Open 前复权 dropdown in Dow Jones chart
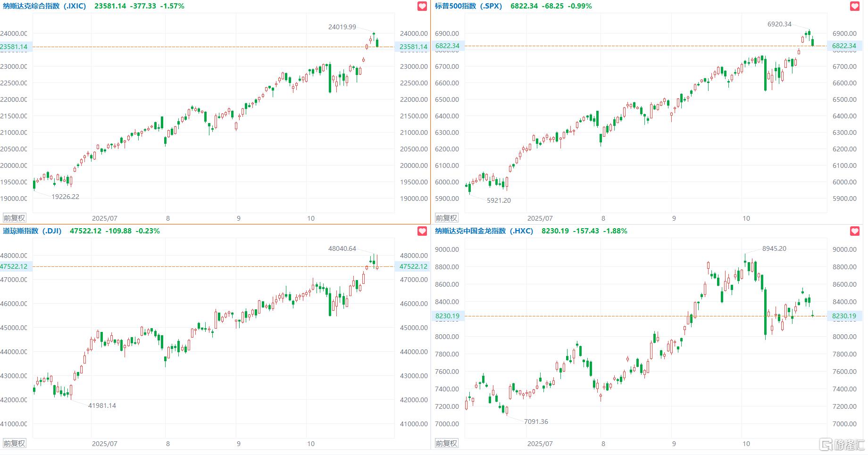Image resolution: width=868 pixels, height=455 pixels. pos(14,443)
